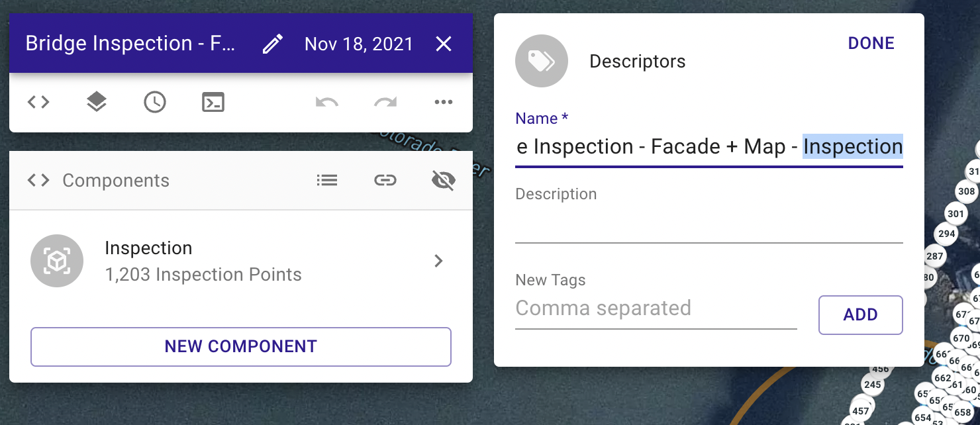The height and width of the screenshot is (425, 980).
Task: Click the New Tags comma separated field
Action: click(x=656, y=308)
